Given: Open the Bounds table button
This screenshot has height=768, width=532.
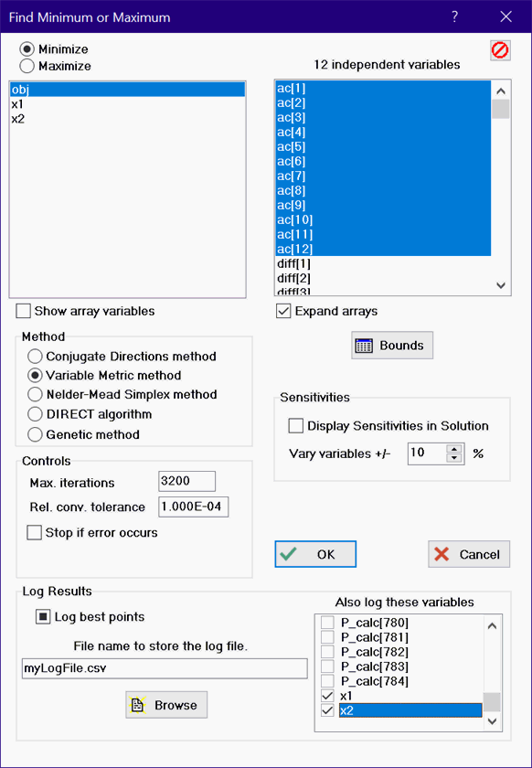Looking at the screenshot, I should click(x=392, y=346).
